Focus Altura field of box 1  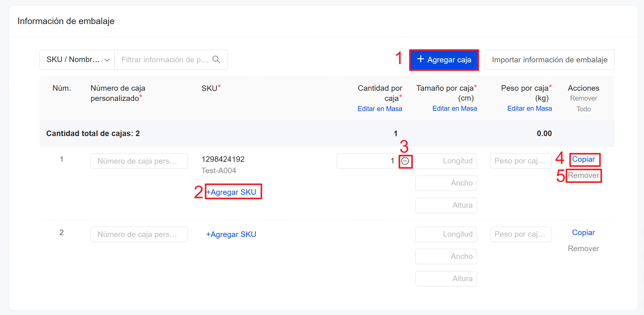[446, 205]
